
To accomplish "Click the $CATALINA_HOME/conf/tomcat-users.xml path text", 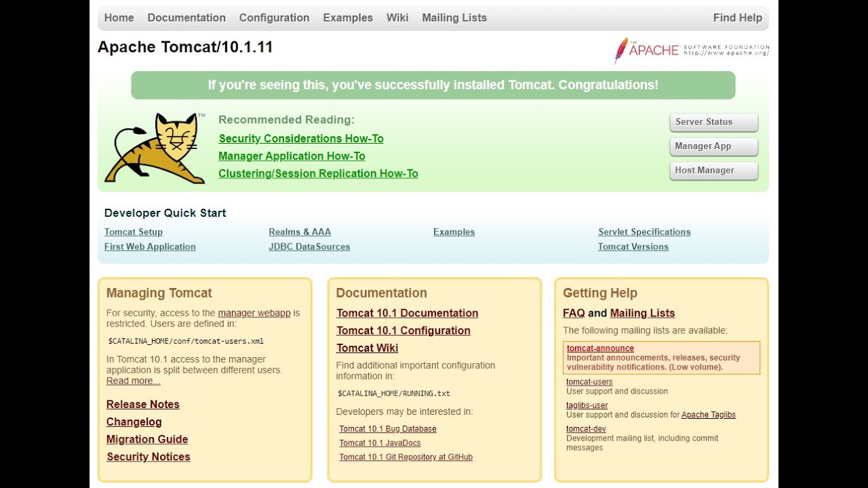I will 186,342.
